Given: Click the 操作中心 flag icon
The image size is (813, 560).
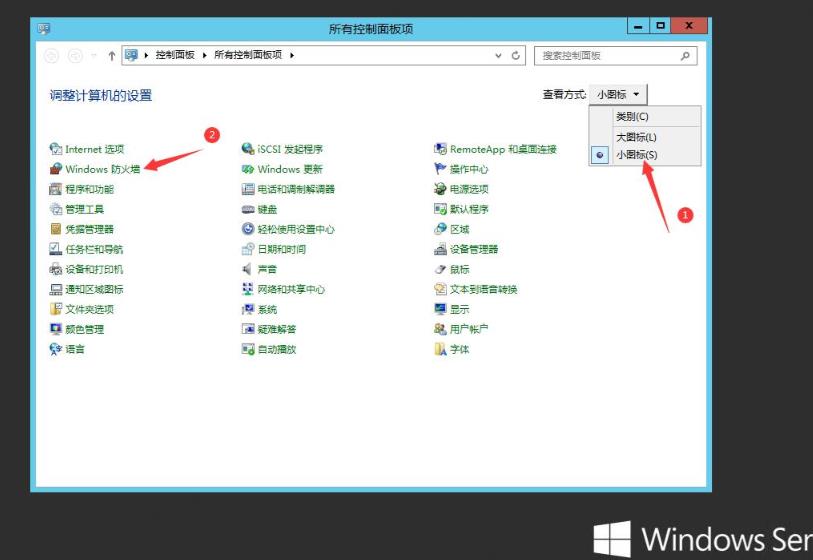Looking at the screenshot, I should pyautogui.click(x=440, y=169).
